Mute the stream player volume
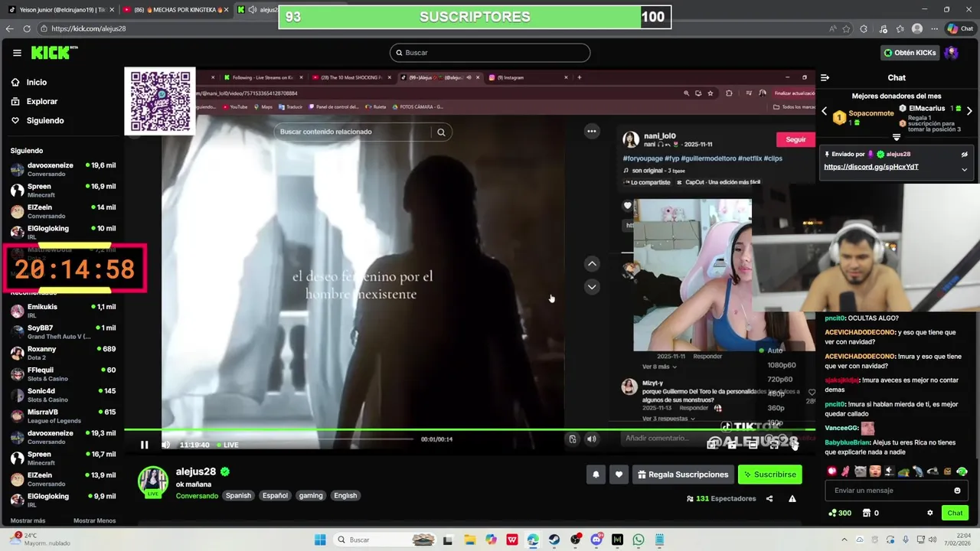The height and width of the screenshot is (551, 980). coord(165,445)
